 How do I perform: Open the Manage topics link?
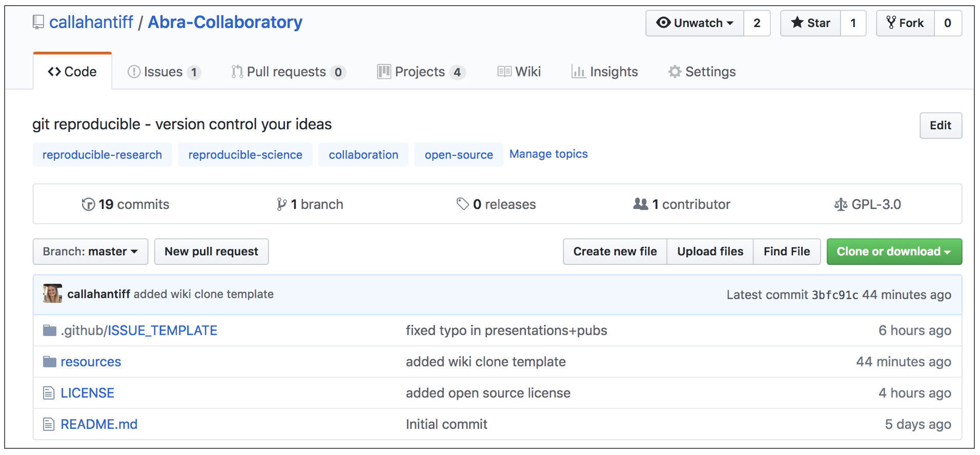[548, 154]
